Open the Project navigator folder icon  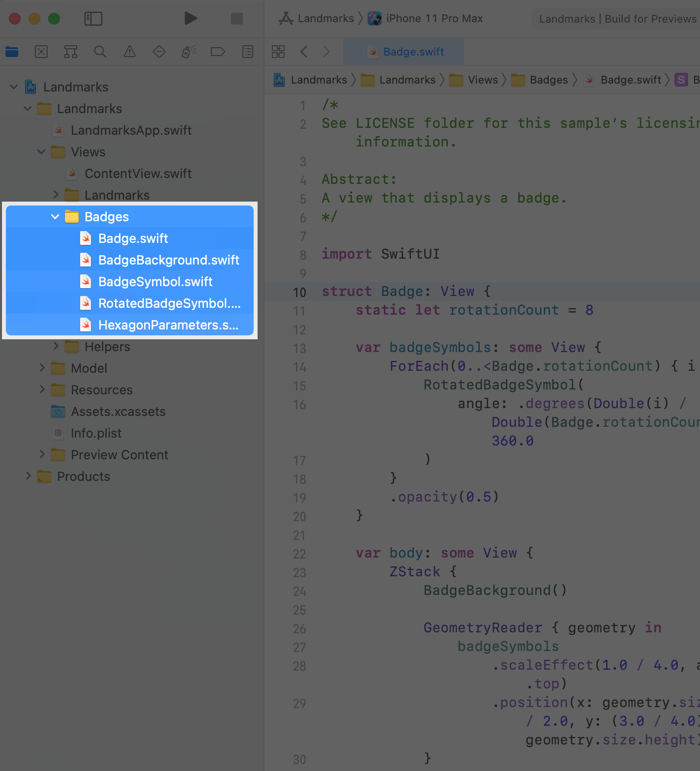point(12,52)
